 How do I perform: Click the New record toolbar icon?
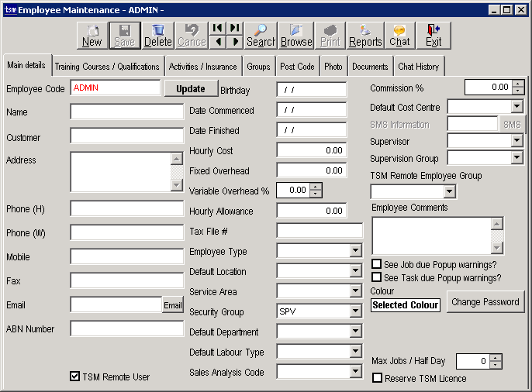[x=92, y=35]
